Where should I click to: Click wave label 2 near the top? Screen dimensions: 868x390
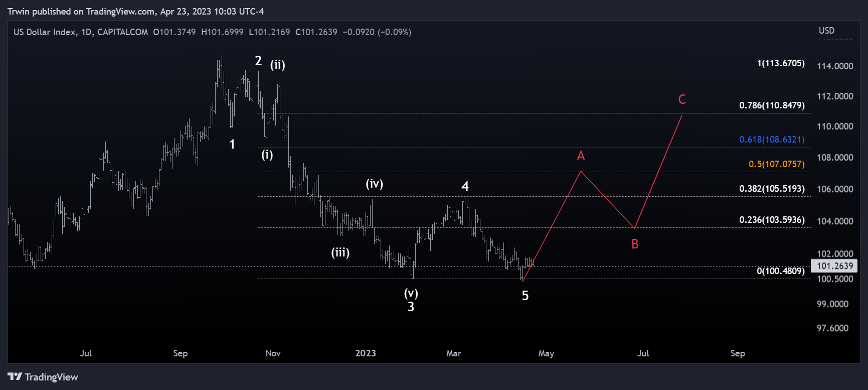click(258, 61)
